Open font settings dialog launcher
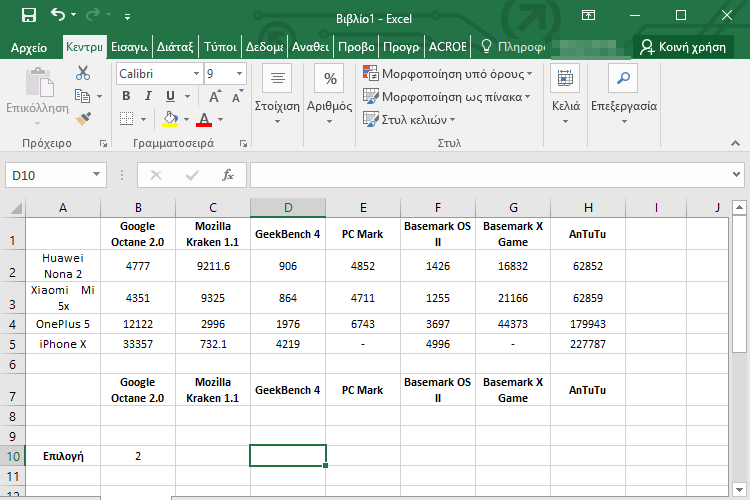750x500 pixels. pyautogui.click(x=243, y=144)
